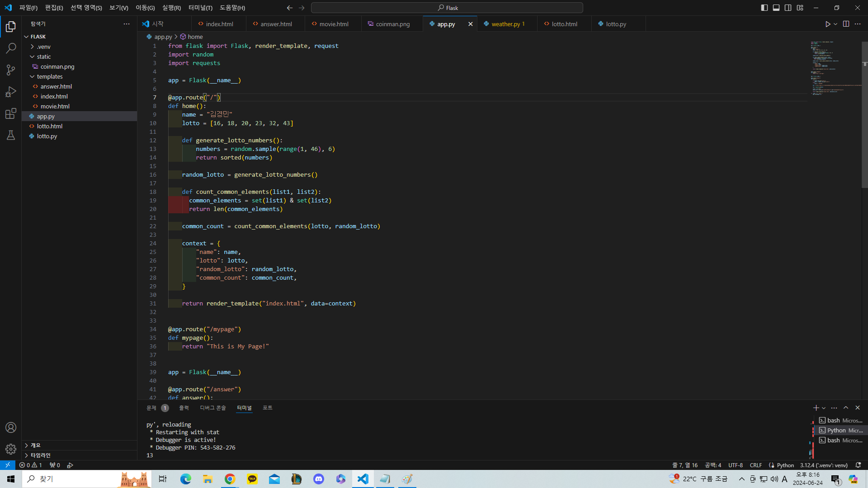The image size is (868, 488).
Task: Open the Manage gear icon
Action: (x=11, y=449)
